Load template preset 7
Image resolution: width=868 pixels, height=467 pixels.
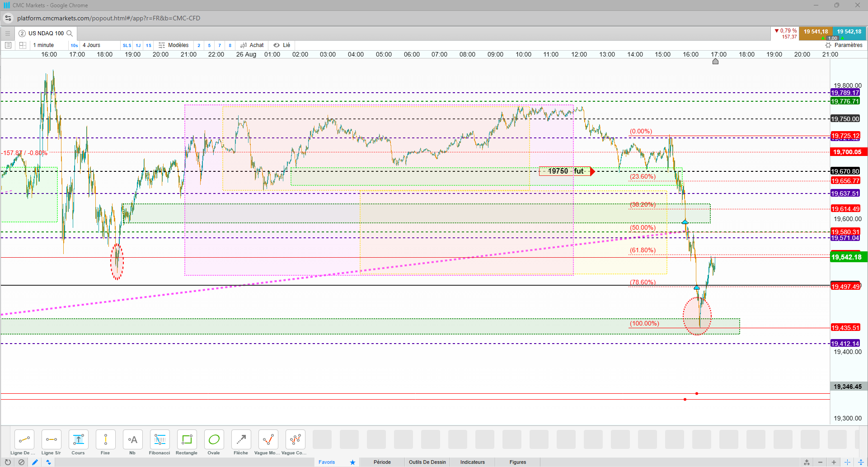click(x=220, y=45)
